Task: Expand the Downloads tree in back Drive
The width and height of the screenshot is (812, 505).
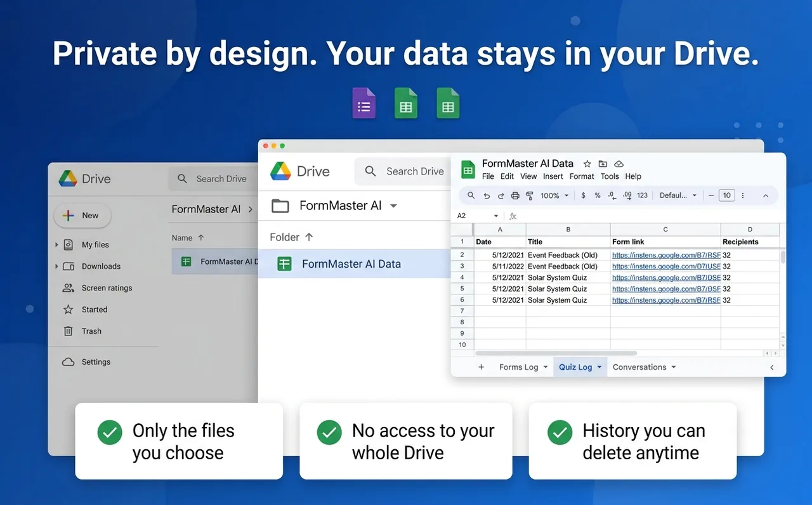Action: (56, 266)
